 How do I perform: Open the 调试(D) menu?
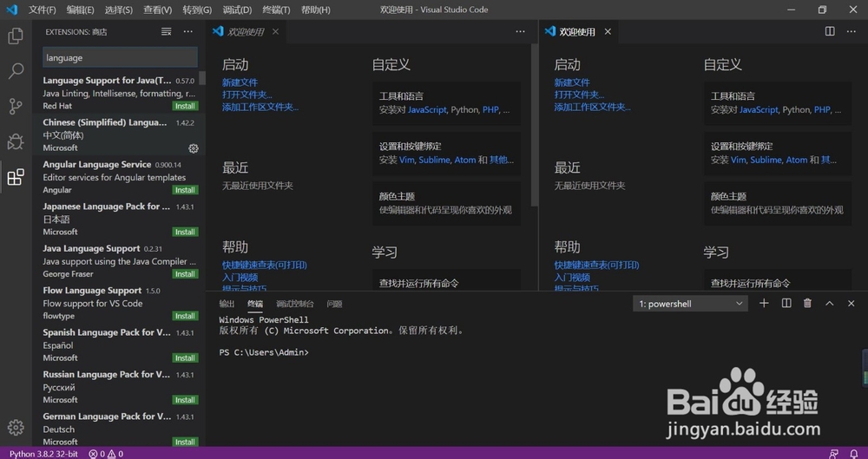237,10
